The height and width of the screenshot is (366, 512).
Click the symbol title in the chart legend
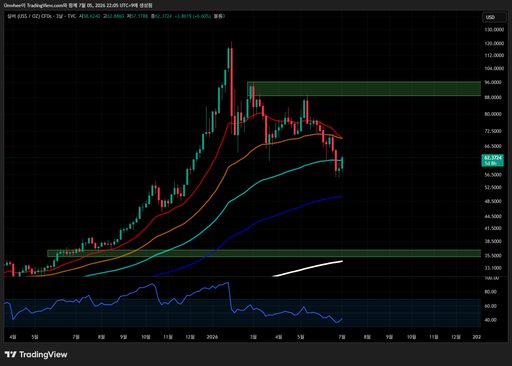click(x=42, y=16)
